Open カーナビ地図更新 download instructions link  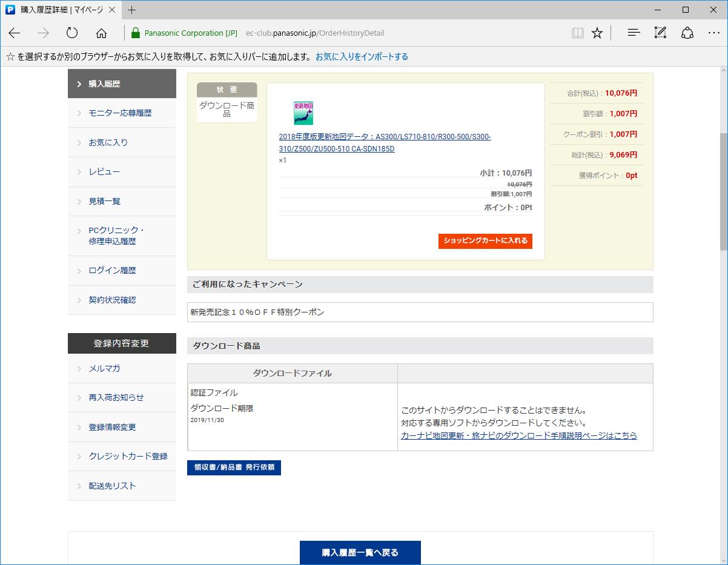coord(518,435)
